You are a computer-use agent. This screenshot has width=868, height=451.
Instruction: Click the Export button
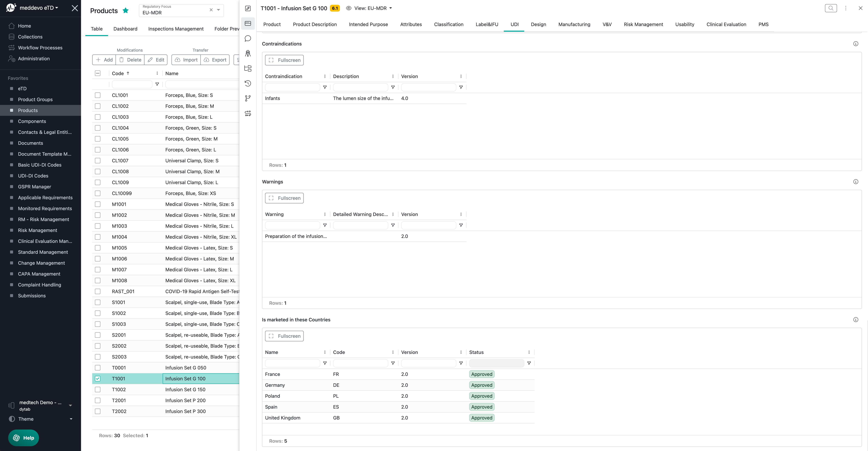pyautogui.click(x=215, y=60)
